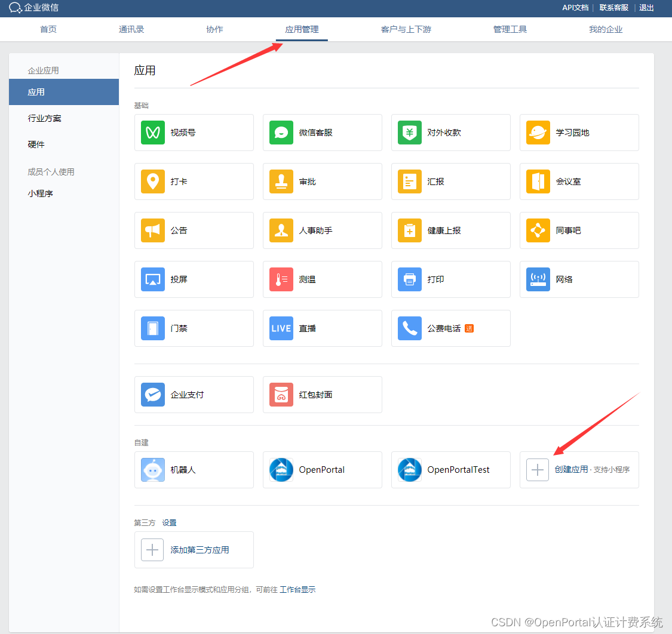Open the 客户与上下游 tab
Screen dimensions: 672x634
[x=406, y=29]
